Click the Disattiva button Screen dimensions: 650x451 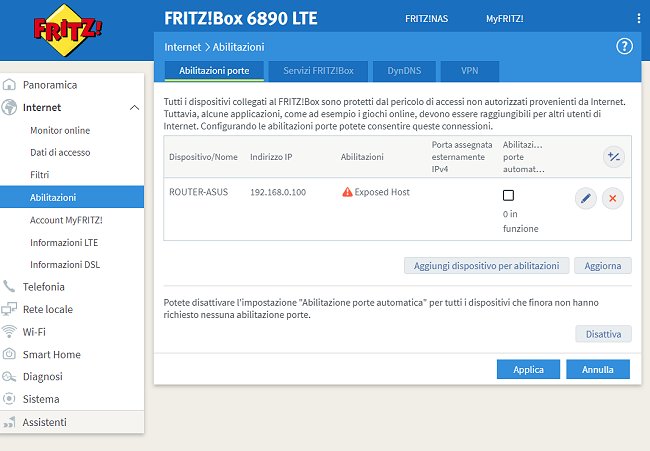603,334
